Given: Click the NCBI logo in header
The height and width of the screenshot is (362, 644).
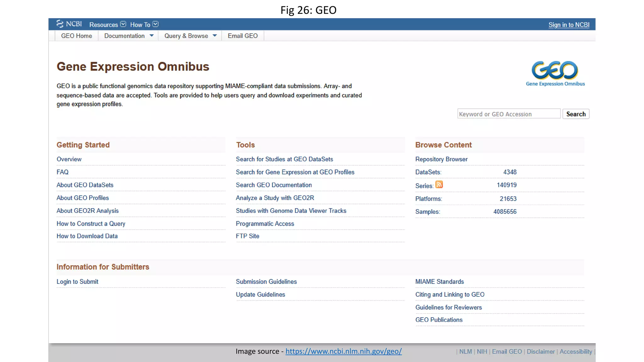Looking at the screenshot, I should pos(69,24).
